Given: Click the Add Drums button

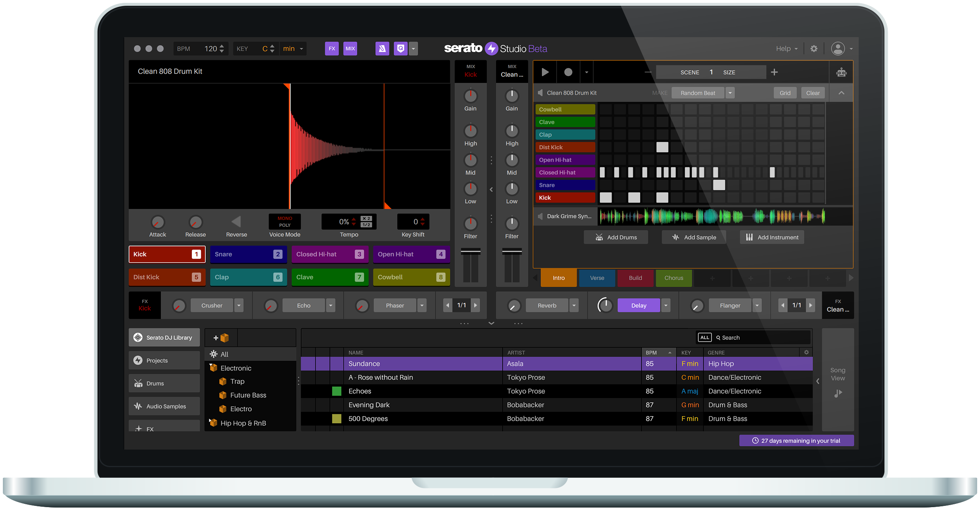Looking at the screenshot, I should tap(616, 237).
